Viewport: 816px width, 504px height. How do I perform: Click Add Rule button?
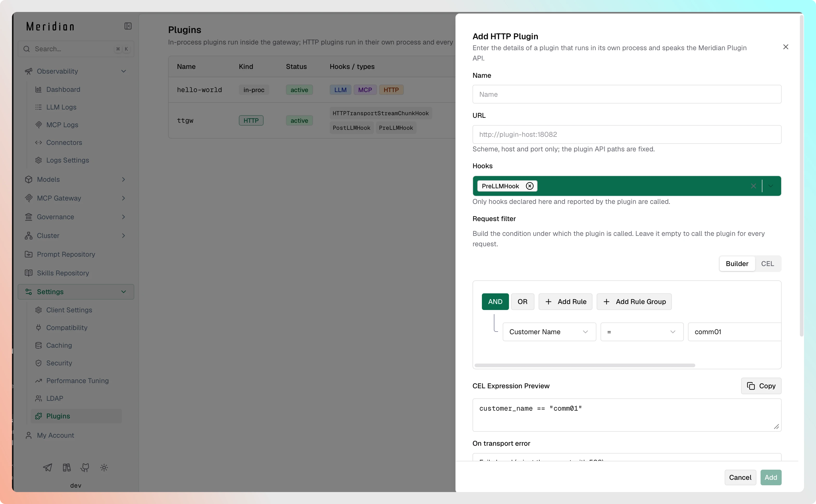[x=566, y=302]
